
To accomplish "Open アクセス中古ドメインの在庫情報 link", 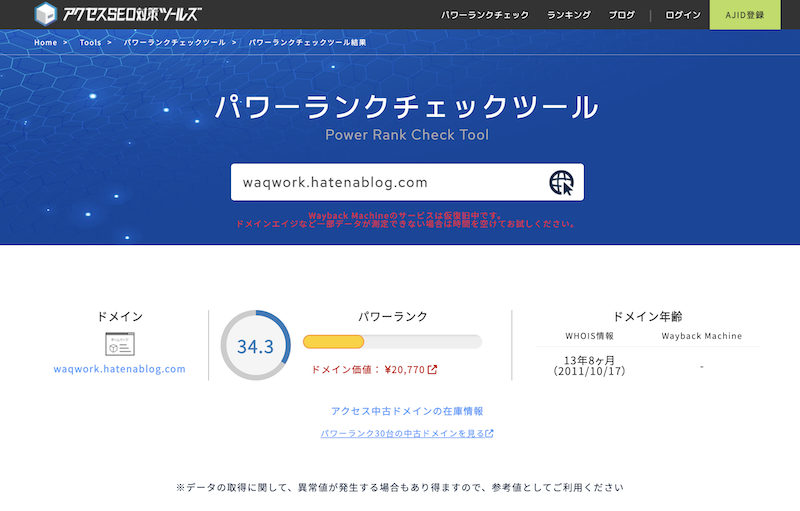I will [407, 411].
